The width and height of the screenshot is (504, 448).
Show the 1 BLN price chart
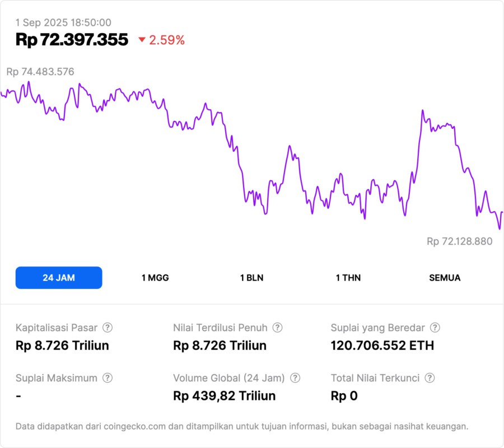pyautogui.click(x=251, y=278)
